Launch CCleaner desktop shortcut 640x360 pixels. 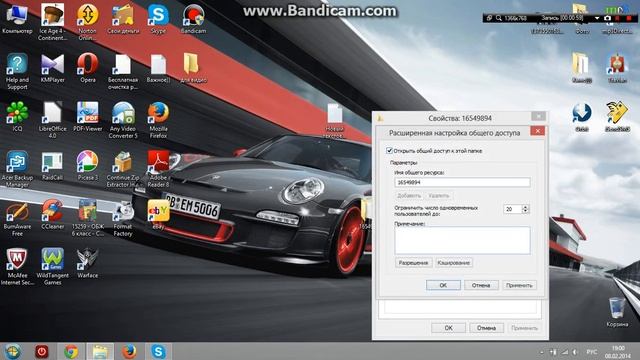[x=52, y=215]
